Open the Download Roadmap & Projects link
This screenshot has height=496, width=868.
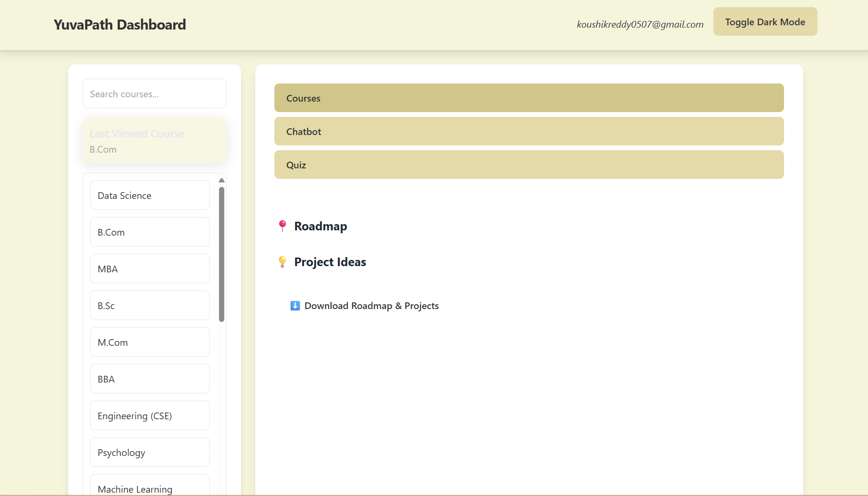coord(372,306)
